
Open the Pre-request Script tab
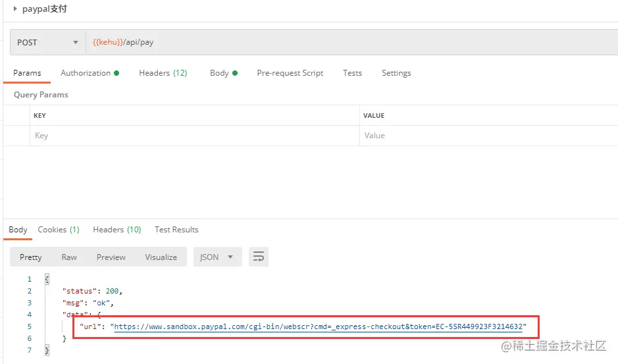pyautogui.click(x=290, y=73)
